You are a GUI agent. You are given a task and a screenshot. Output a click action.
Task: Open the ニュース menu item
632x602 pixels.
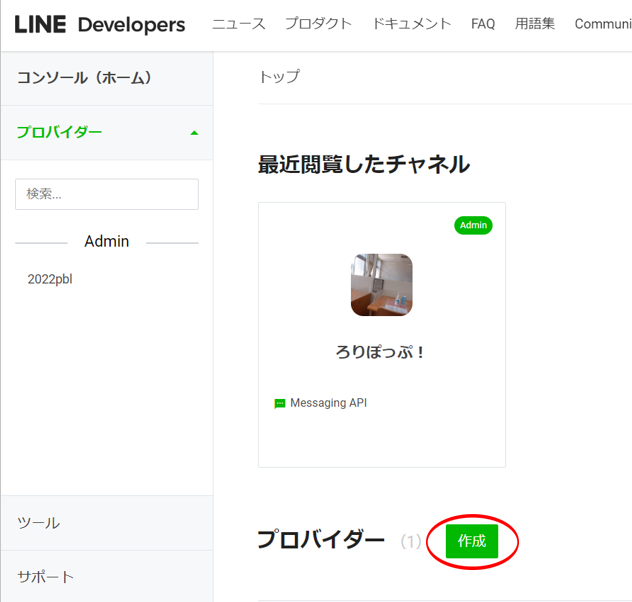tap(239, 24)
